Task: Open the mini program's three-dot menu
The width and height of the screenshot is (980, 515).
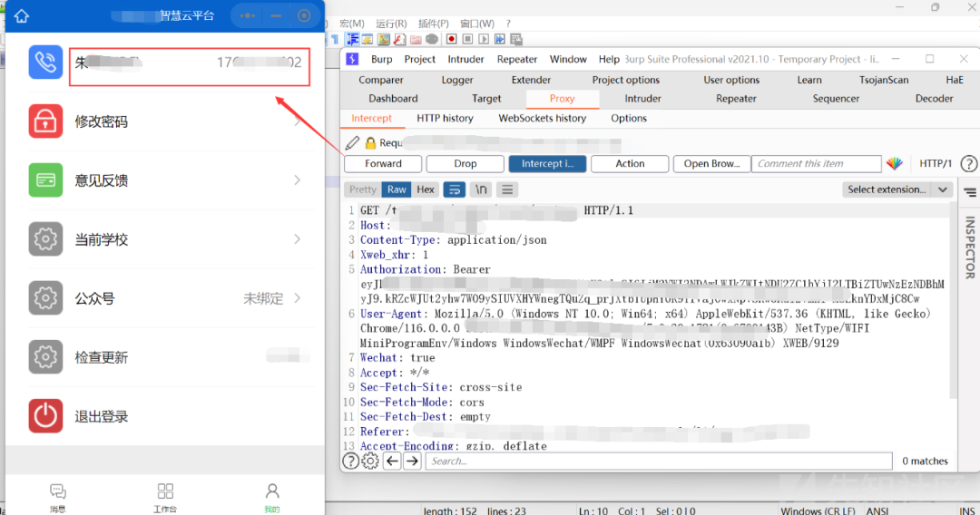Action: click(248, 15)
